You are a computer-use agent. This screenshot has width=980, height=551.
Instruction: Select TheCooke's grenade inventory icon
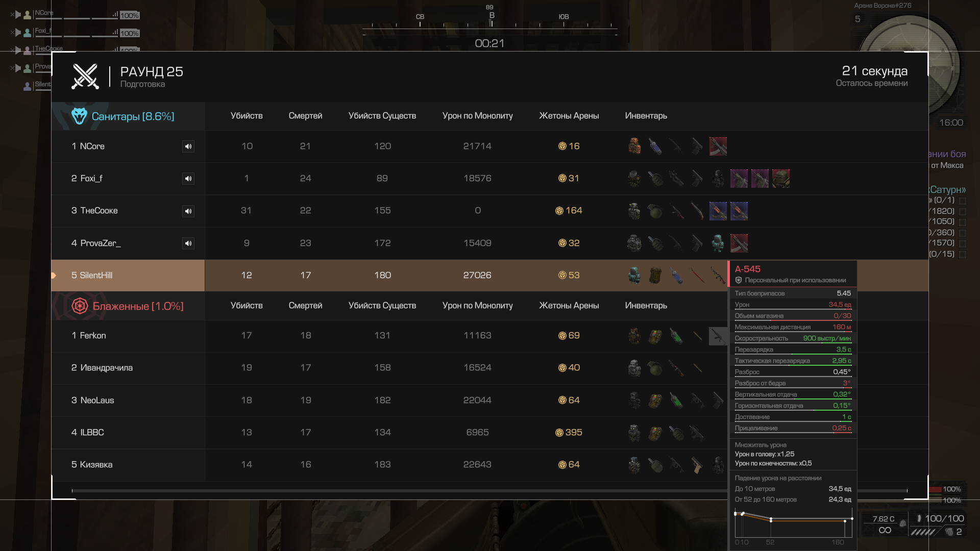(655, 211)
